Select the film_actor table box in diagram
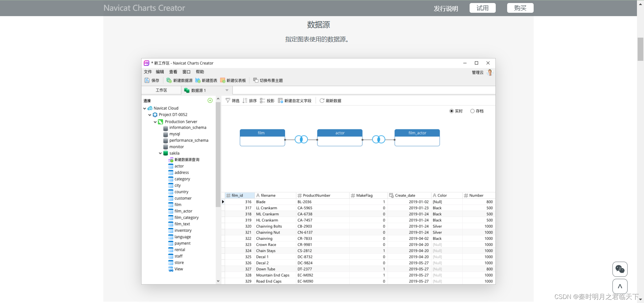Image resolution: width=644 pixels, height=303 pixels. click(417, 138)
